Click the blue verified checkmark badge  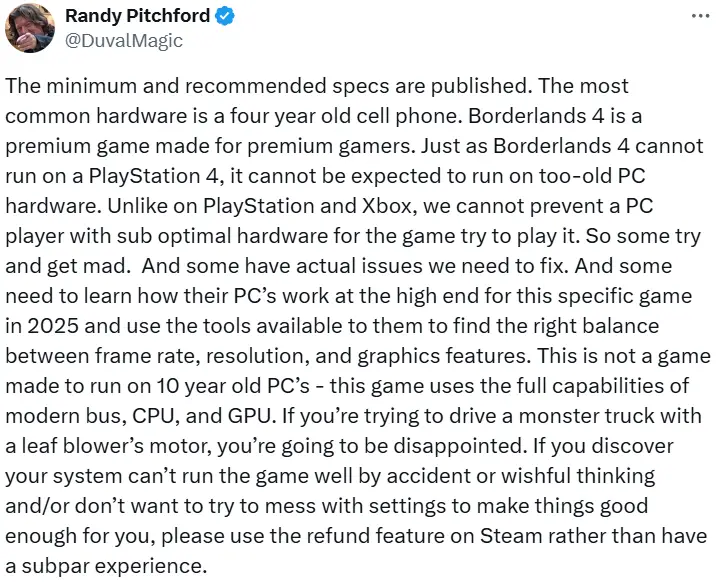click(x=225, y=17)
